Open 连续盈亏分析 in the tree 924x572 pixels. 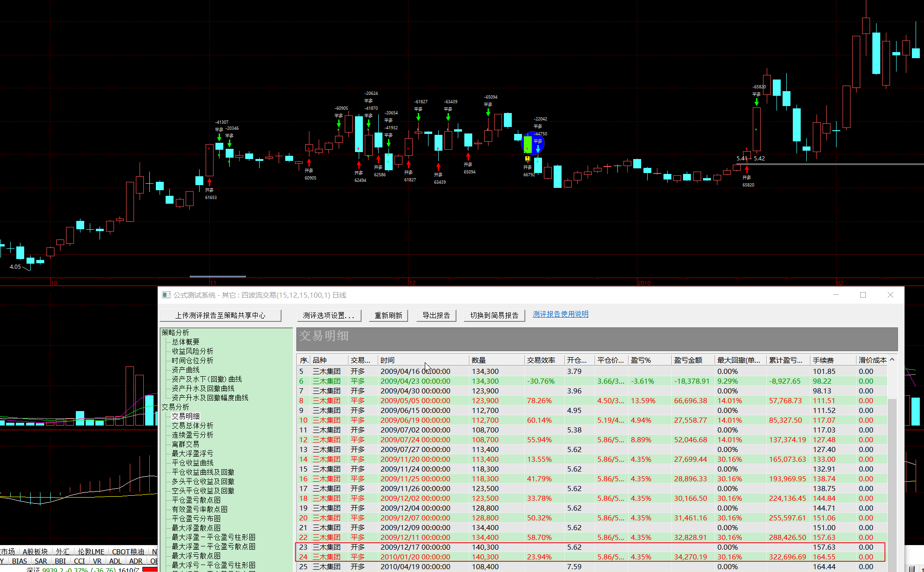coord(193,435)
